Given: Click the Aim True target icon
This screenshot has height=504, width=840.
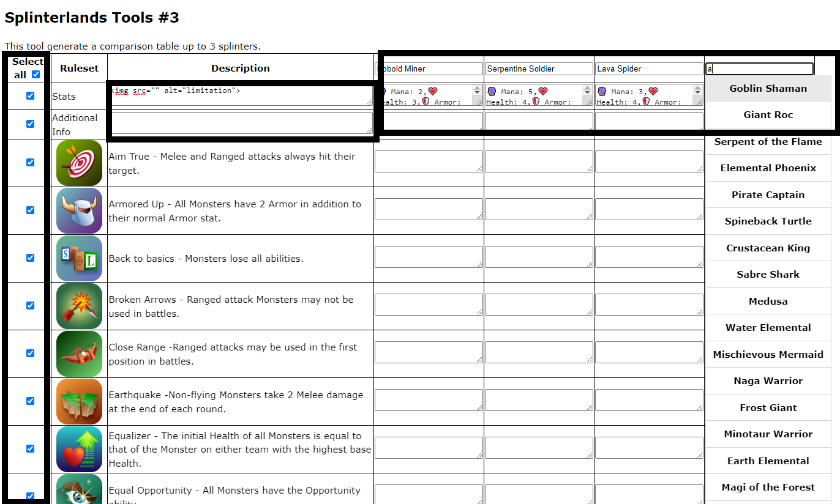Looking at the screenshot, I should pos(79,163).
